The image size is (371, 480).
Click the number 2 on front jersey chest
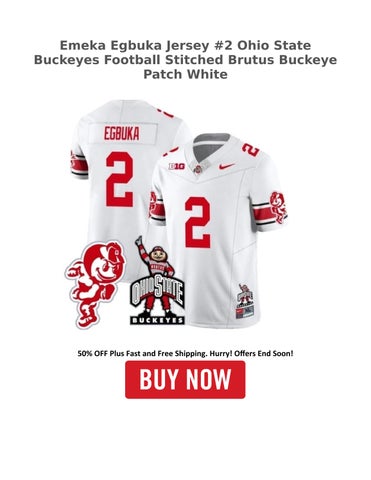click(197, 222)
